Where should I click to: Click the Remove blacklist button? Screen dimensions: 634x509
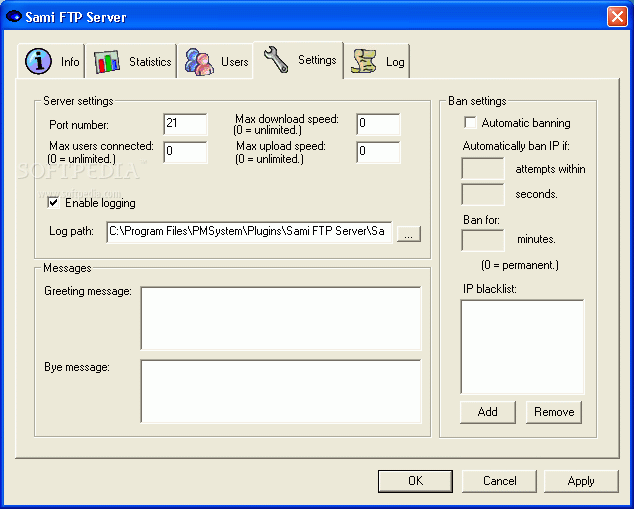pyautogui.click(x=554, y=412)
